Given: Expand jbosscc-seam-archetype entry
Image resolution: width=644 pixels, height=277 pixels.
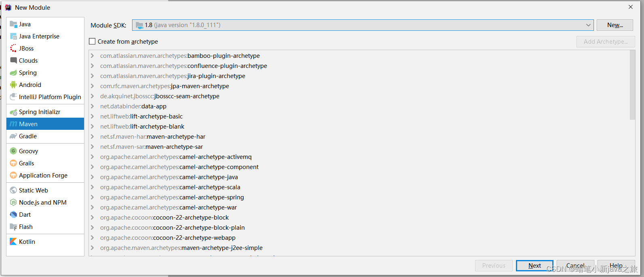Looking at the screenshot, I should tap(93, 96).
